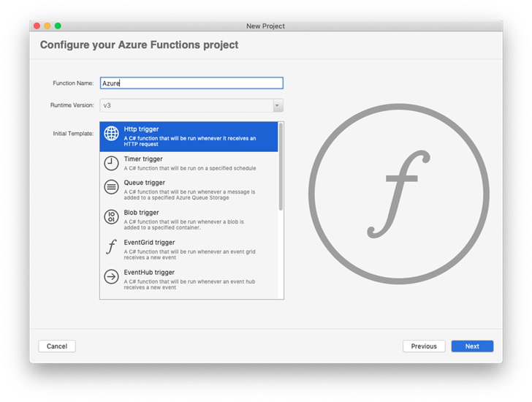
Task: Choose the Timer trigger clock icon
Action: tap(111, 163)
